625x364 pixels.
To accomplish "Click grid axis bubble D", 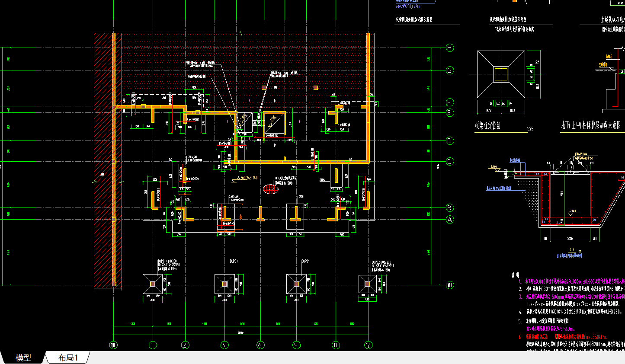I will pyautogui.click(x=450, y=141).
